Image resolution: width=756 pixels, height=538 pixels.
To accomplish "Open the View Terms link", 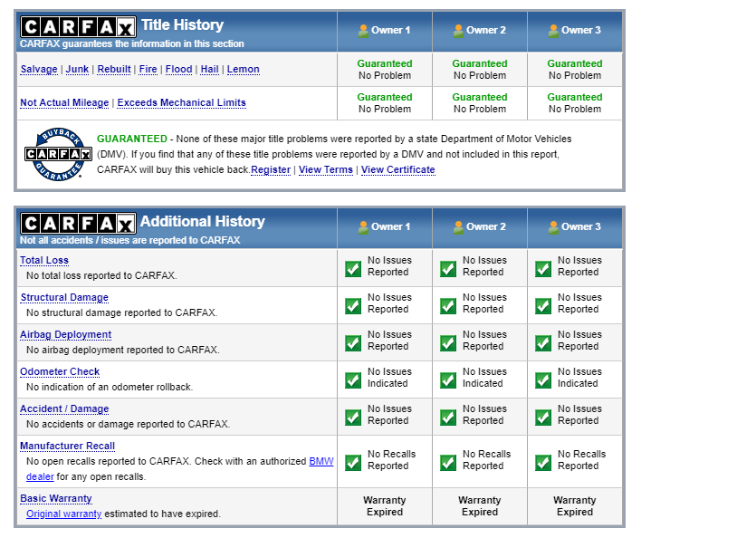I will click(326, 170).
